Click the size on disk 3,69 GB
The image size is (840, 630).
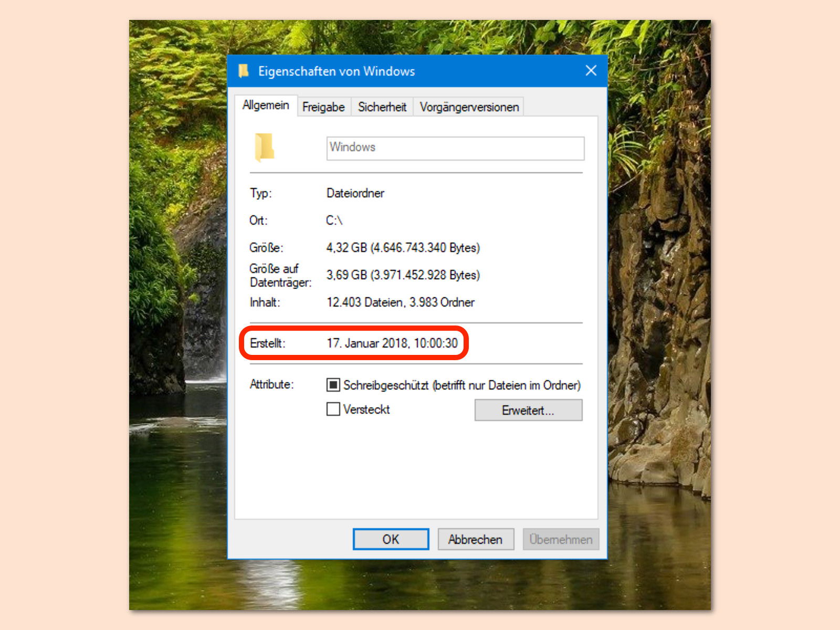pos(403,275)
